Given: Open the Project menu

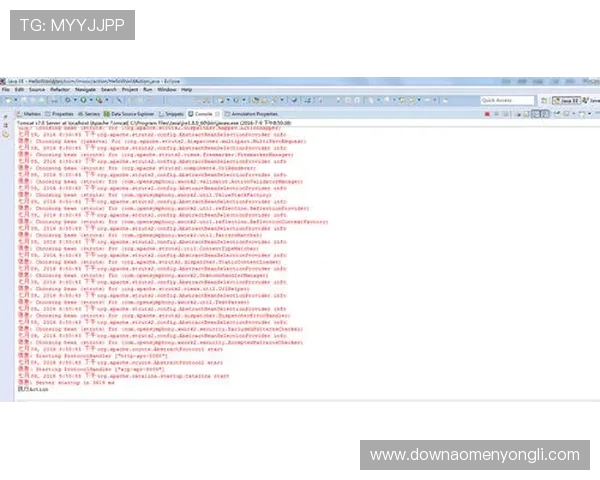Looking at the screenshot, I should 131,89.
